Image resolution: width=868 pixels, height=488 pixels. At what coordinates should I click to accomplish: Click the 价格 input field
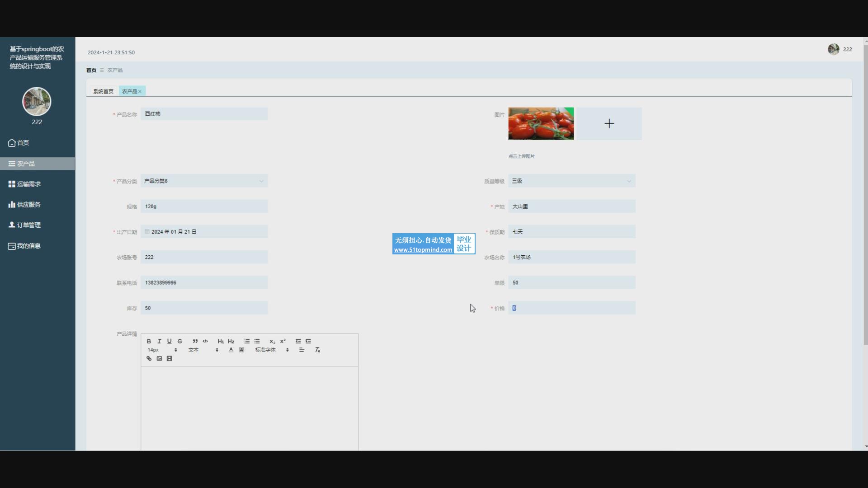(x=572, y=308)
